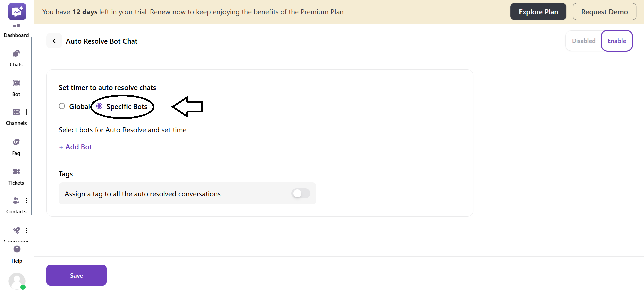Open the Campaigns rocket icon
The height and width of the screenshot is (294, 644).
16,230
